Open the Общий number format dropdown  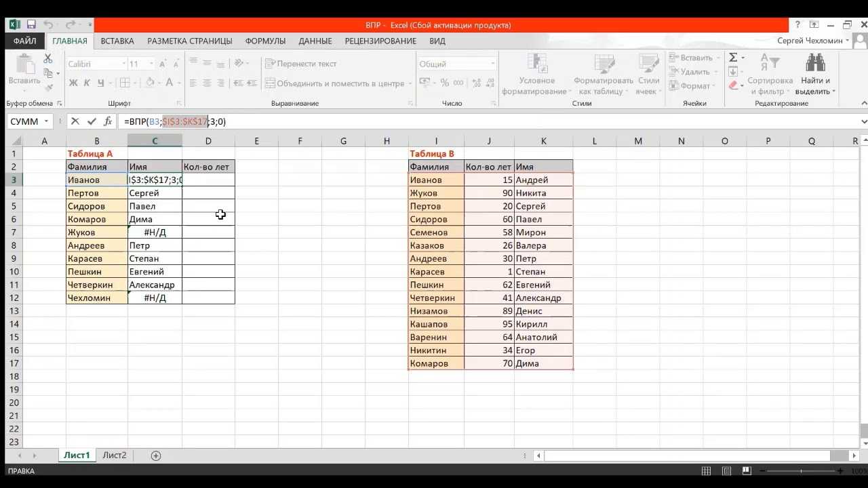coord(493,64)
